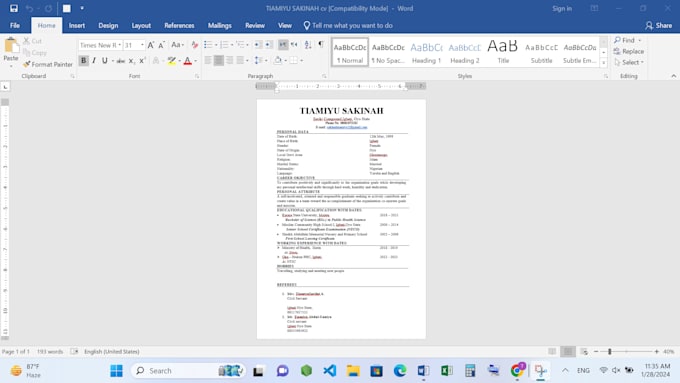Increase font size with Grow Font icon
The height and width of the screenshot is (383, 680).
point(150,45)
